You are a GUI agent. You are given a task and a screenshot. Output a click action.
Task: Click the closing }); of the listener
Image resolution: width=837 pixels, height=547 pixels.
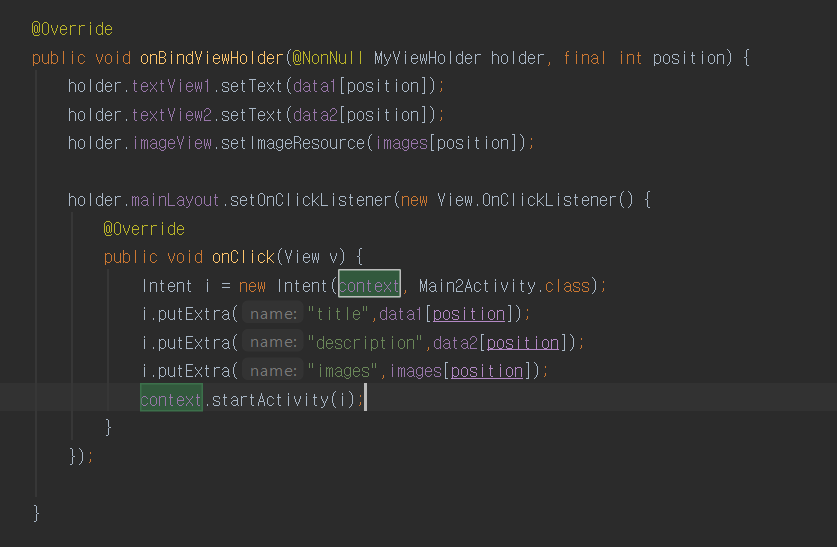(81, 456)
